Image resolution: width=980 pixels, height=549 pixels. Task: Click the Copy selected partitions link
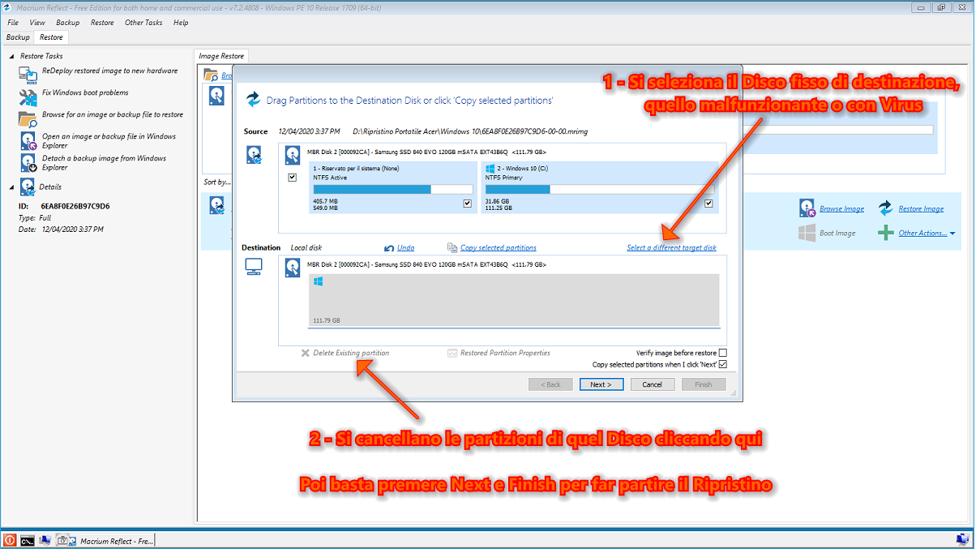[499, 248]
